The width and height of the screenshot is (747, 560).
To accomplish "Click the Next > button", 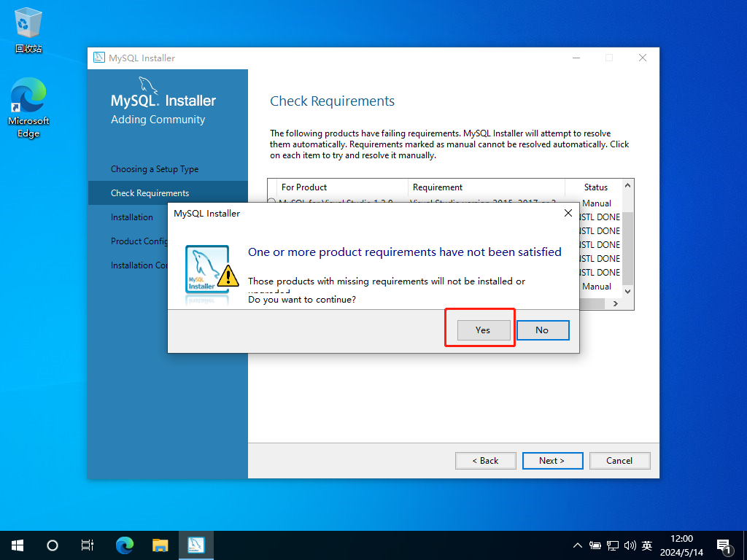I will (552, 461).
